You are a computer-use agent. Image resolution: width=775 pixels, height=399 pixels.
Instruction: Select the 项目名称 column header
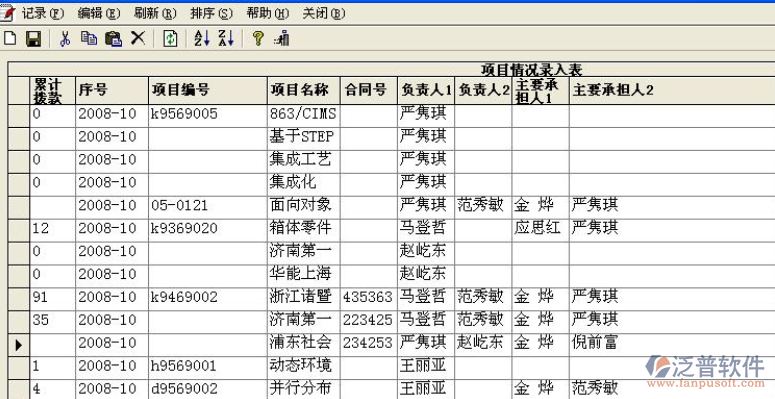click(x=303, y=90)
